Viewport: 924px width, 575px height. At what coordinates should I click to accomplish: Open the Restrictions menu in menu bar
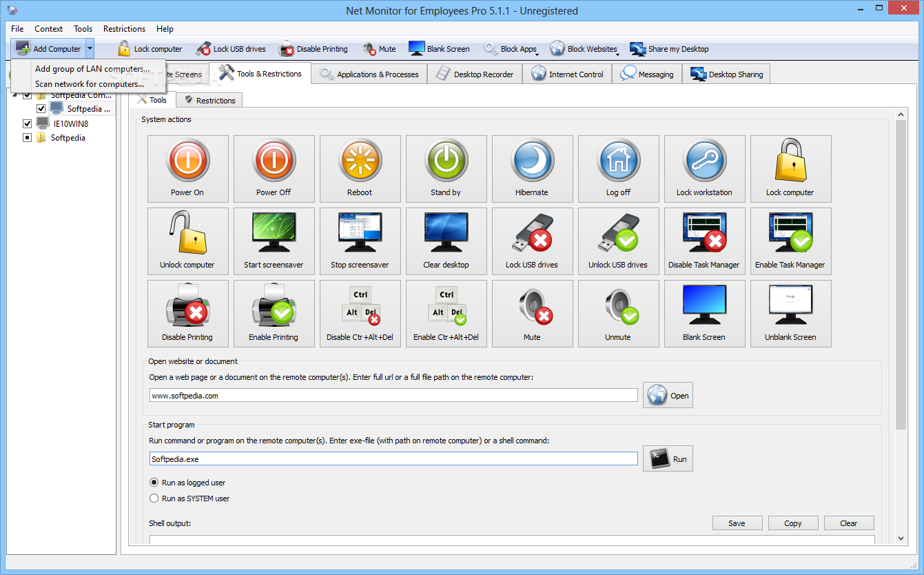coord(125,29)
